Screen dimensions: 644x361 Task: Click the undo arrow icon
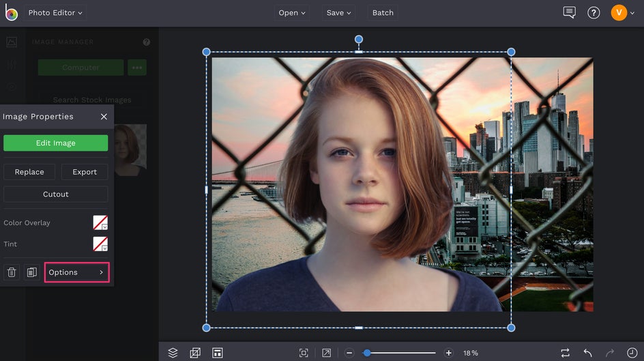[588, 353]
